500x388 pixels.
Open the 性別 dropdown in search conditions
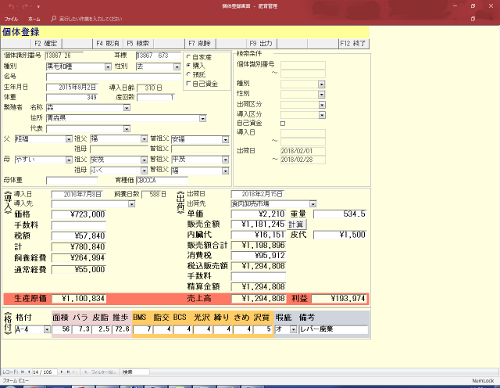(322, 95)
